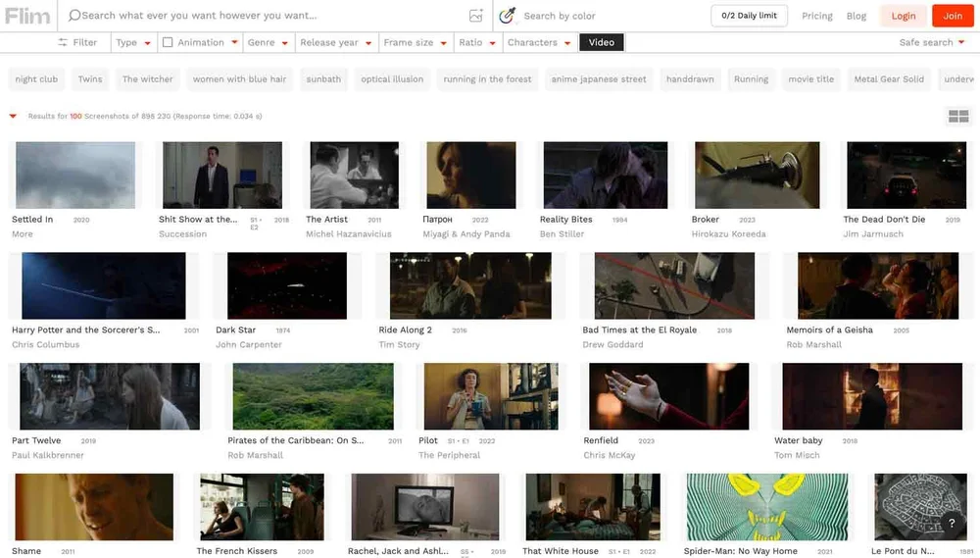Open the Release year dropdown
Screen dimensions: 980x558
click(335, 42)
